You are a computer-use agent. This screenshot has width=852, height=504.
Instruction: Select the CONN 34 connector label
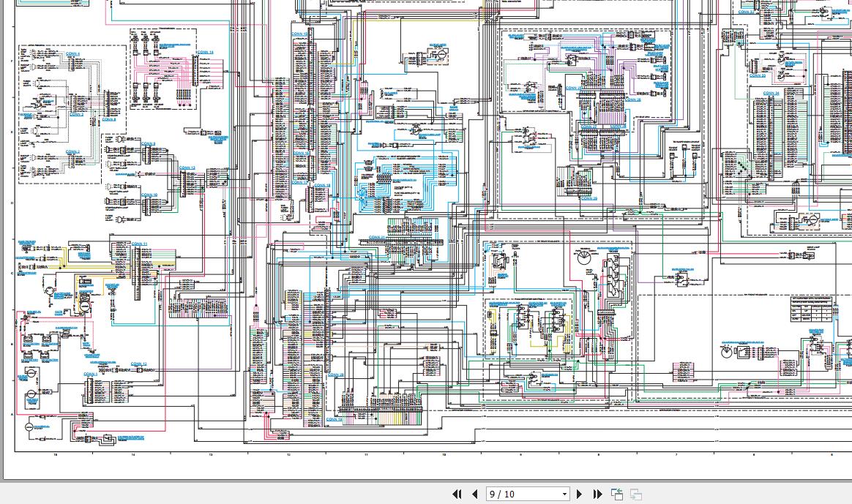click(x=771, y=94)
